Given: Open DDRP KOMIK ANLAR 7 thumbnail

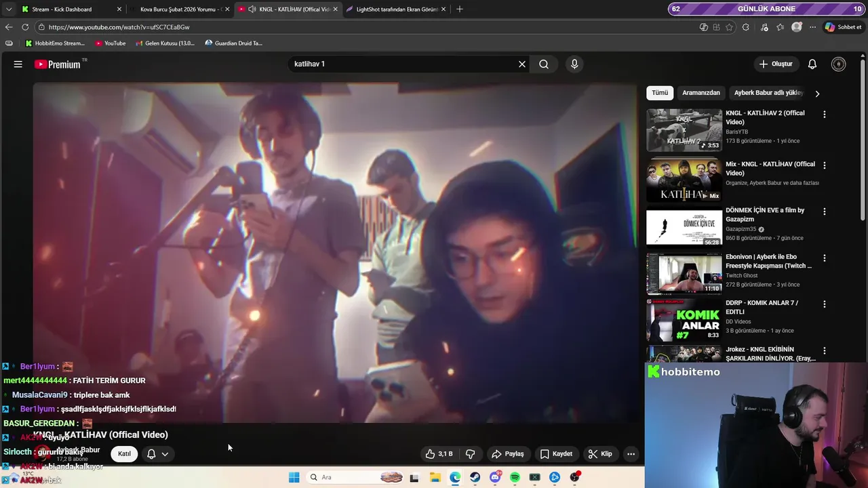Looking at the screenshot, I should pyautogui.click(x=684, y=320).
